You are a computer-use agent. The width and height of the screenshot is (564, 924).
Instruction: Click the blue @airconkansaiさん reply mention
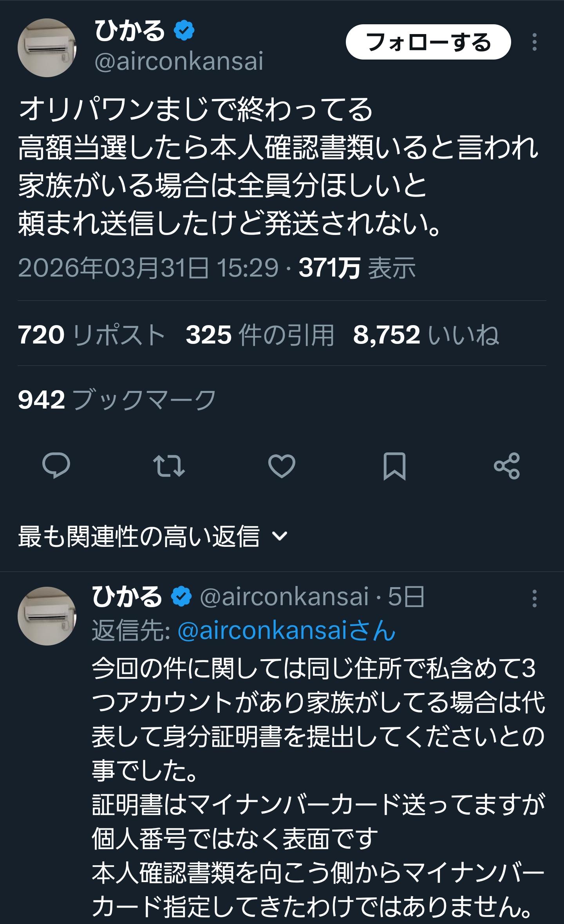(x=287, y=631)
